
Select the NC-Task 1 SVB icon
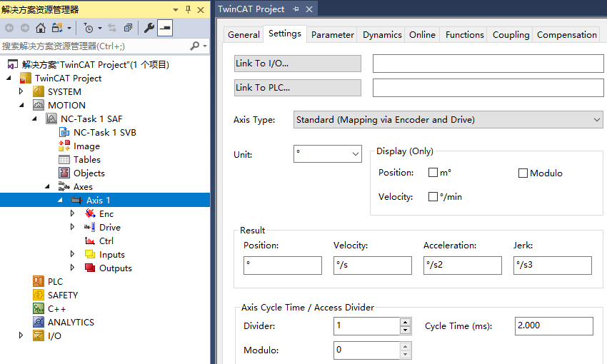(x=64, y=132)
